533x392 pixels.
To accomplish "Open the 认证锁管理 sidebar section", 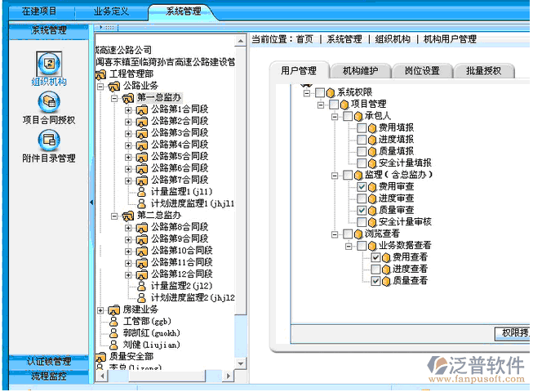I will click(x=49, y=361).
